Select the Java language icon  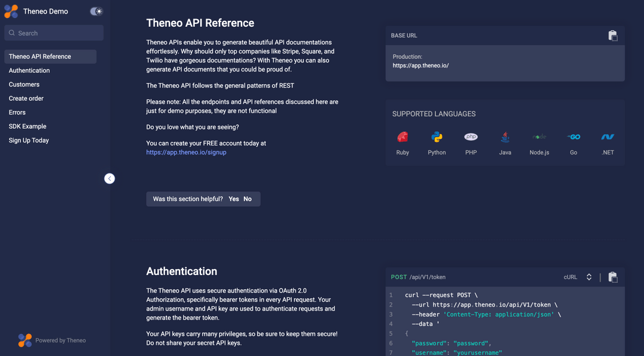pos(504,137)
